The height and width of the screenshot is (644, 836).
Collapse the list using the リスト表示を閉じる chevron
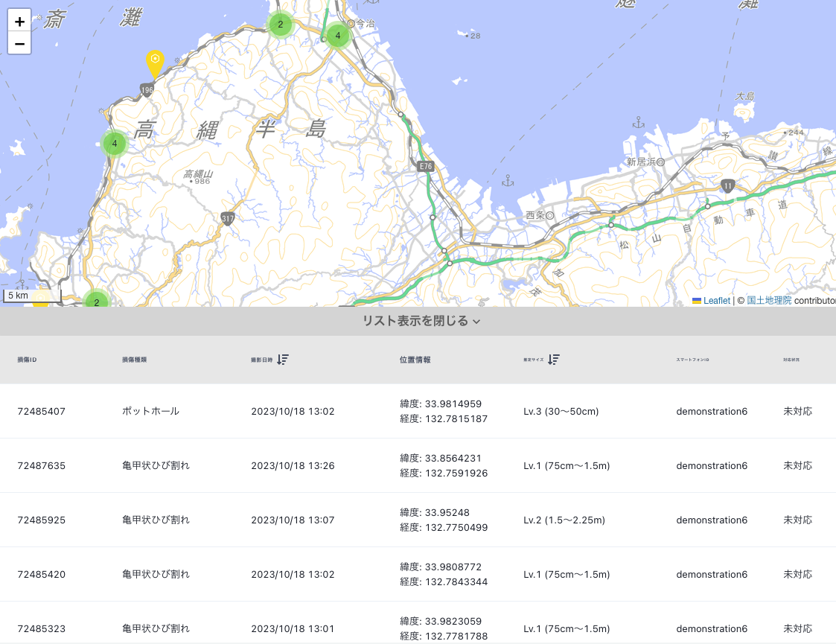coord(475,322)
